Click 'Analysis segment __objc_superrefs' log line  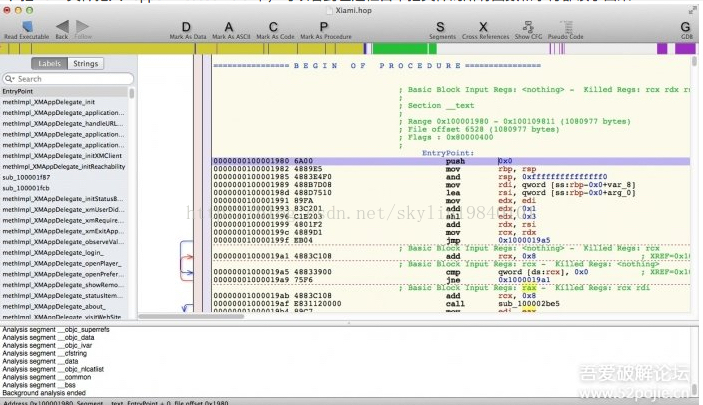[56, 330]
